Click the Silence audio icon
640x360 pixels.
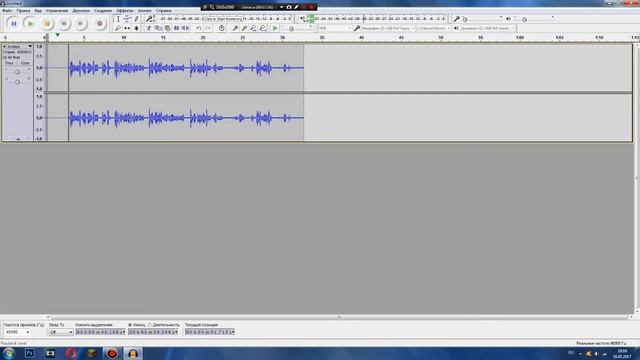[185, 28]
